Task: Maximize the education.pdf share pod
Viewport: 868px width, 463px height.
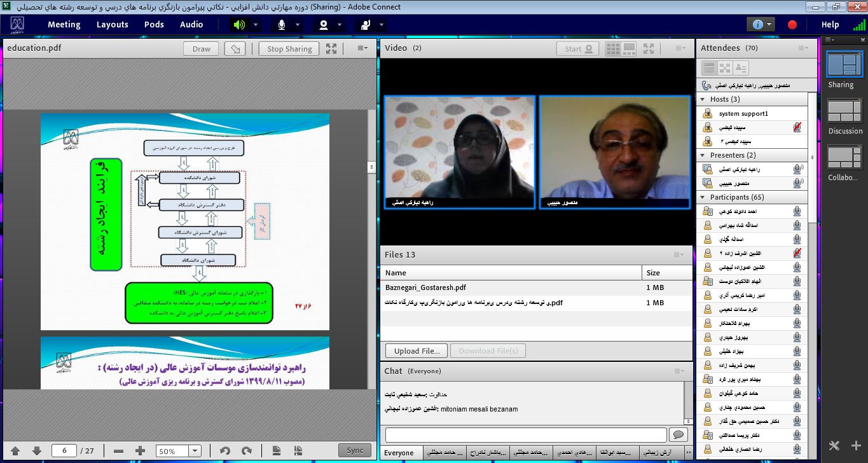Action: [331, 48]
